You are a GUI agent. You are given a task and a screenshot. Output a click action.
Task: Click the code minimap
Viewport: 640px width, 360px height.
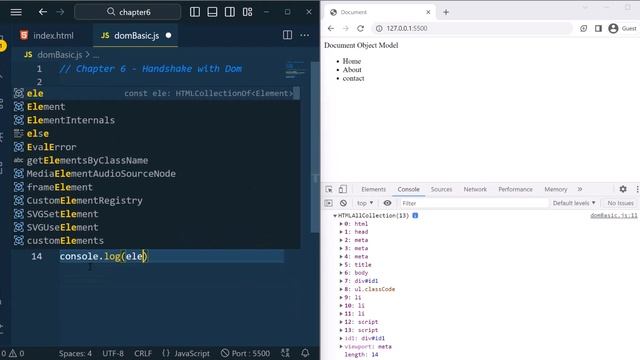pyautogui.click(x=295, y=70)
